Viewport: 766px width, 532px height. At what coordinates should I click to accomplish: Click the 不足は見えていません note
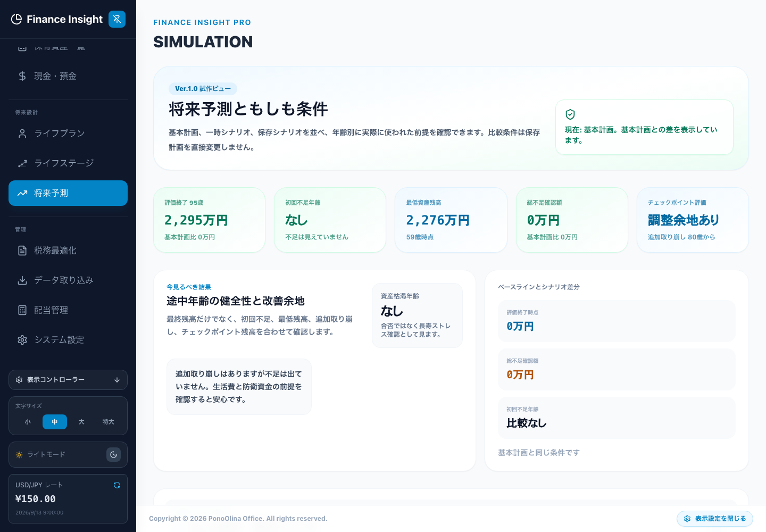317,237
